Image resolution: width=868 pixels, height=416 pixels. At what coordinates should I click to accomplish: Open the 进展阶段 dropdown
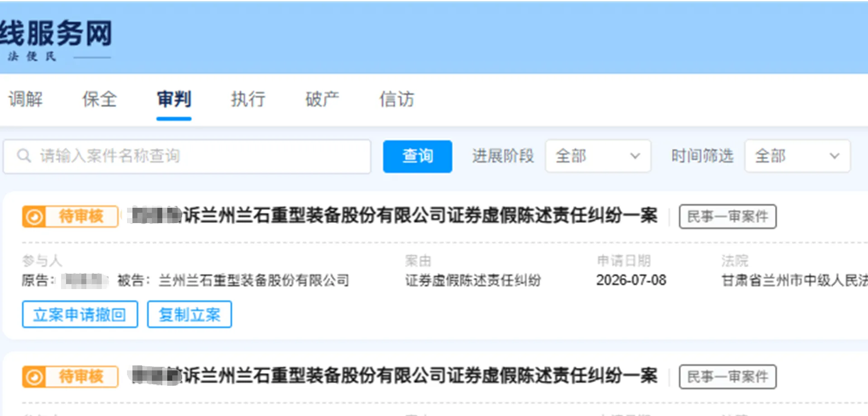coord(598,156)
